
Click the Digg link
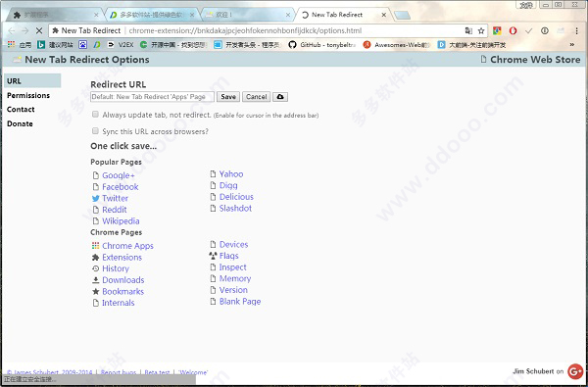point(228,185)
